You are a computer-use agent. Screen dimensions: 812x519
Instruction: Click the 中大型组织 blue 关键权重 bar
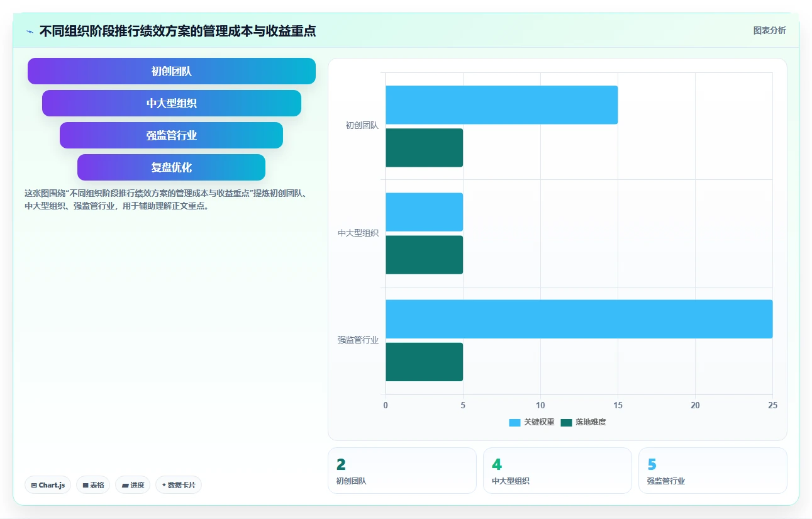[x=424, y=212]
